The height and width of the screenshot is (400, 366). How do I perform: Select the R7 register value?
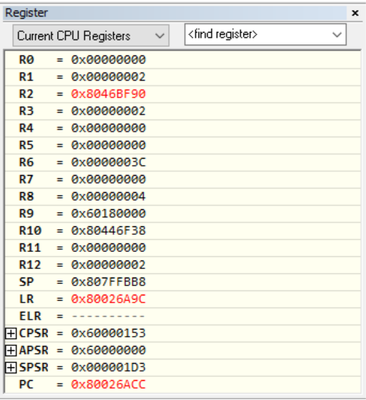pos(108,179)
